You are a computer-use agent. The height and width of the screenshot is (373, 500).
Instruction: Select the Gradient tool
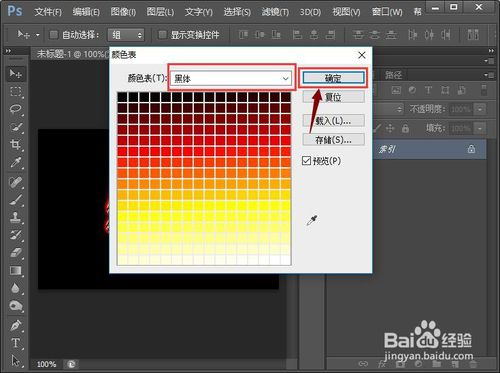(x=15, y=270)
